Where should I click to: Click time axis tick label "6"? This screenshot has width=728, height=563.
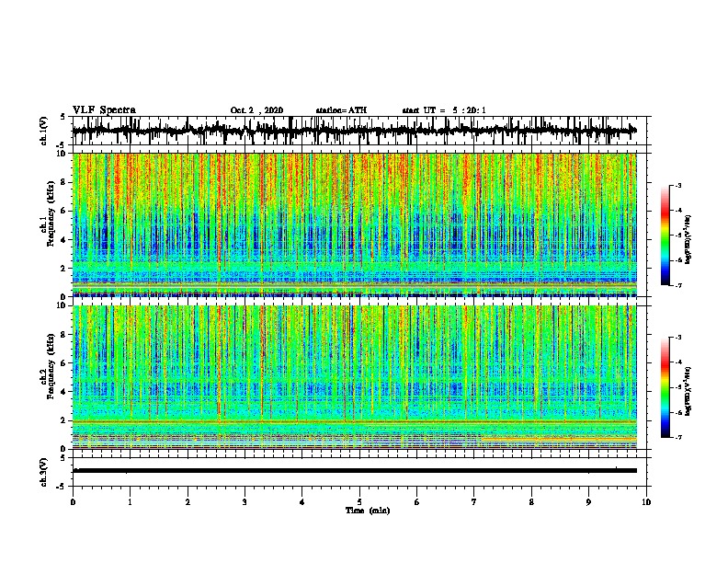coord(416,502)
